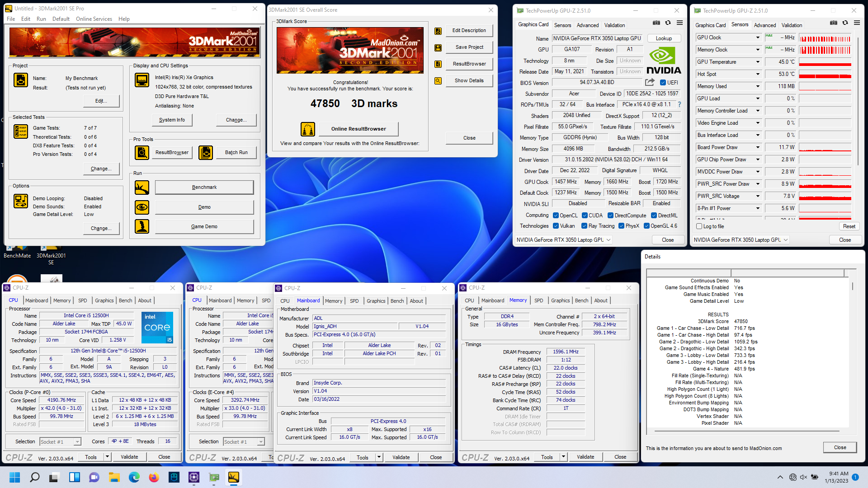Click the magnifier icon beside Show Details

[x=438, y=81]
